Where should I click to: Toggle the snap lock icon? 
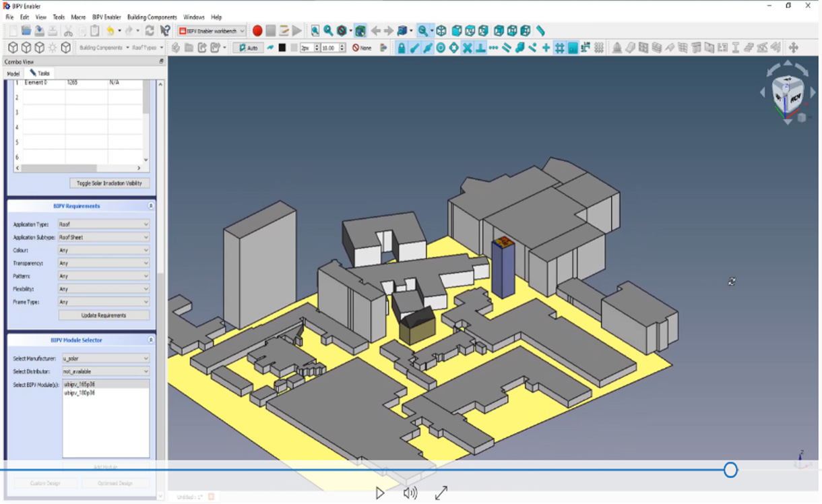[x=402, y=48]
